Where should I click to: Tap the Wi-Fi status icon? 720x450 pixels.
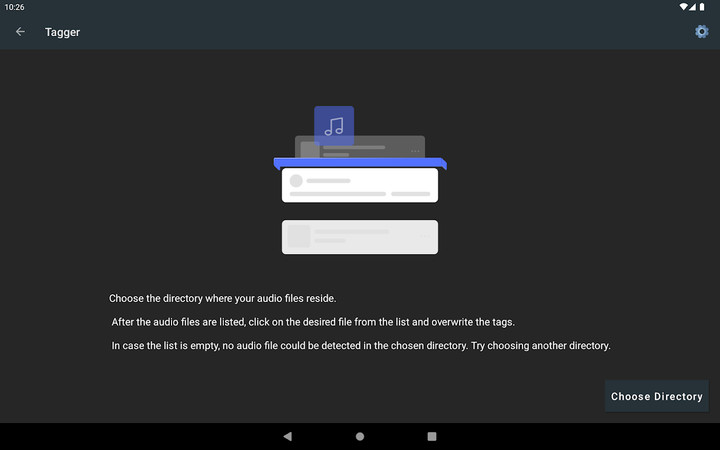coord(684,7)
